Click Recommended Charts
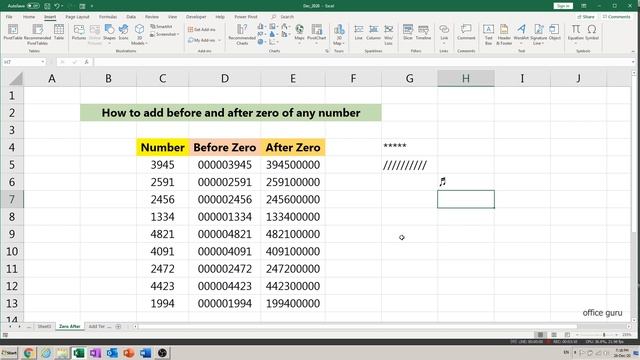Screen dimensions: 640x360 (x=242, y=34)
